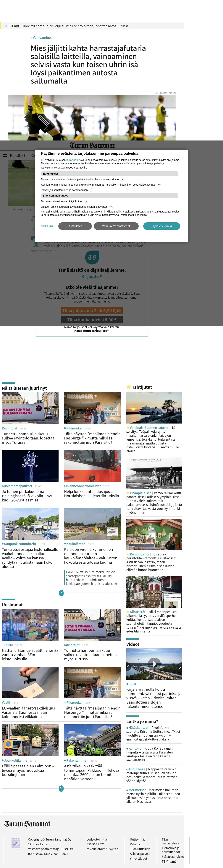Open the Juoksu tag in the Uusimmat section
This screenshot has height=868, width=223.
pyautogui.click(x=7, y=645)
